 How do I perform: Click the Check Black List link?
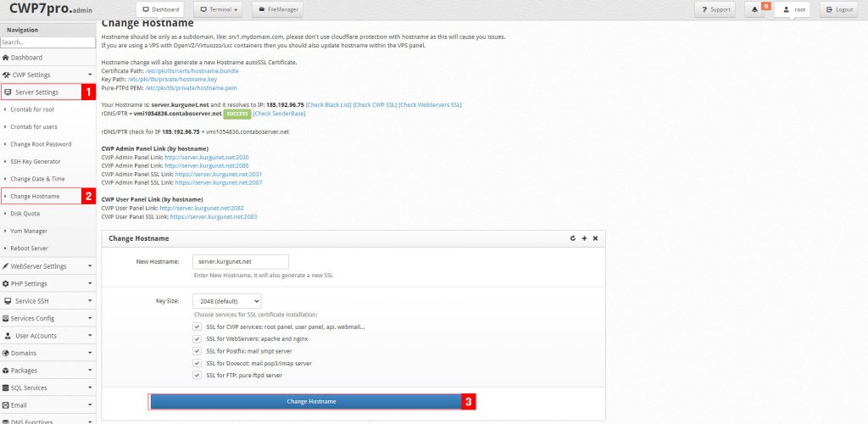pos(328,104)
